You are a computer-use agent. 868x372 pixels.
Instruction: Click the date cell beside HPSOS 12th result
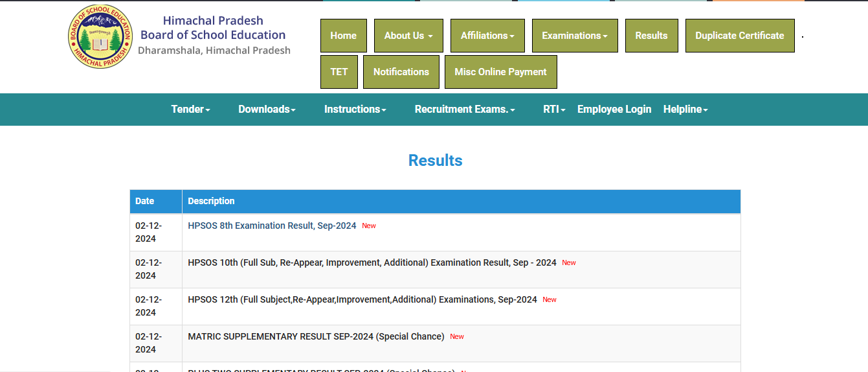(156, 306)
